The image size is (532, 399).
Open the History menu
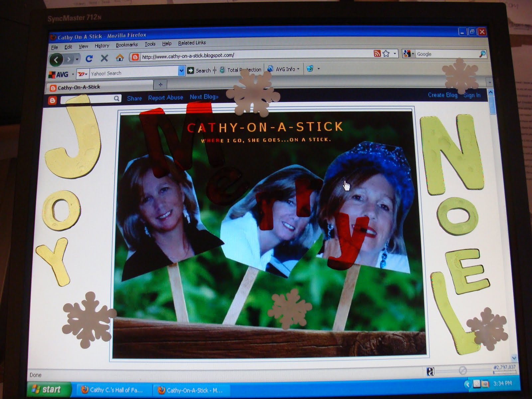pos(102,46)
